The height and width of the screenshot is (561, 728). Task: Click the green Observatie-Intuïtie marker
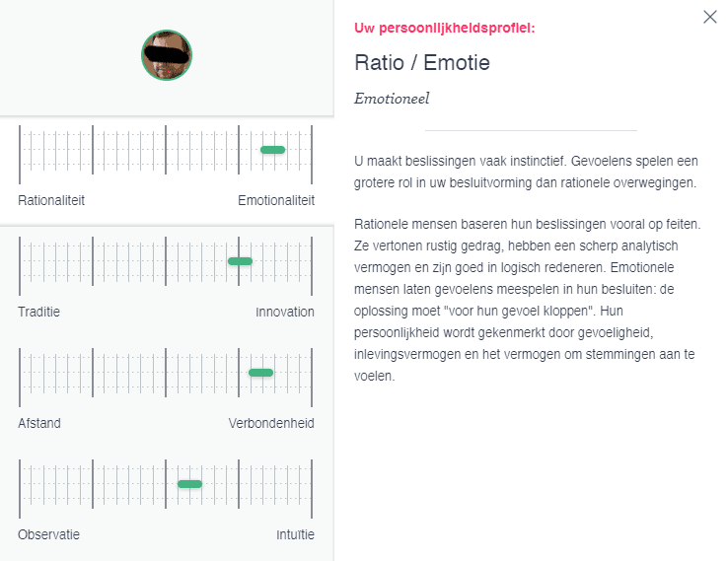pos(190,484)
